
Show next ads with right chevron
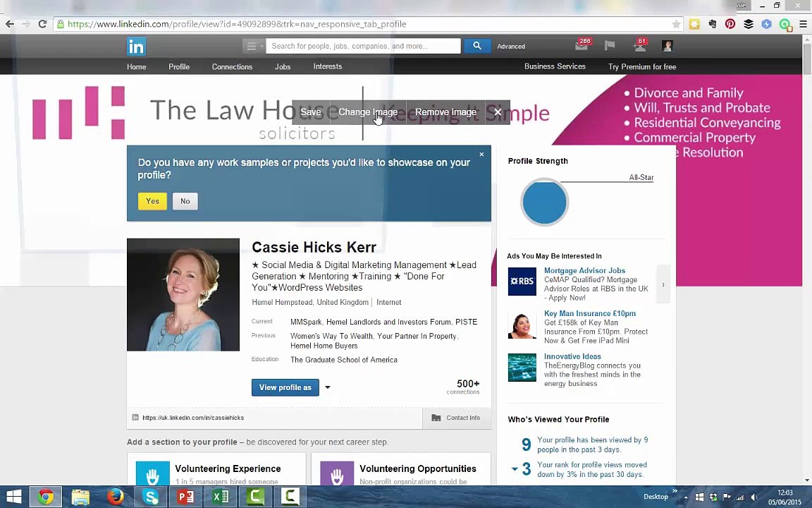663,284
